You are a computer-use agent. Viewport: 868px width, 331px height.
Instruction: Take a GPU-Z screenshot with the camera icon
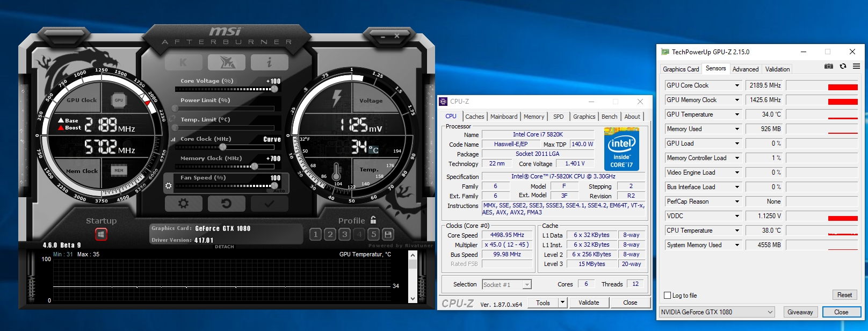829,66
